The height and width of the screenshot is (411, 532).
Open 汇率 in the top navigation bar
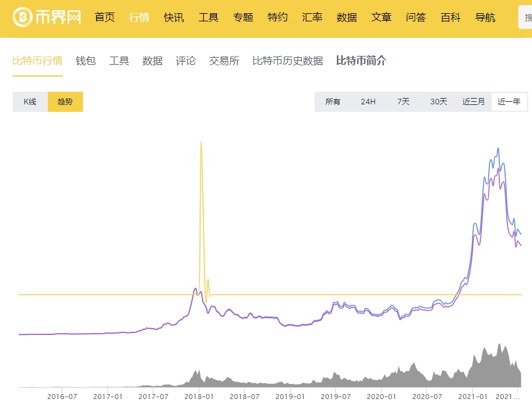coord(312,17)
